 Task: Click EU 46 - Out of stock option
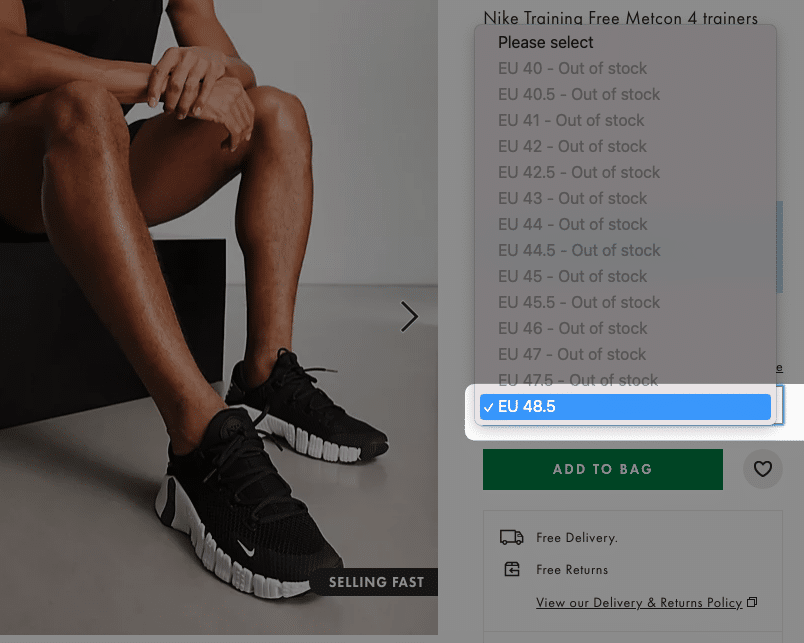coord(625,328)
